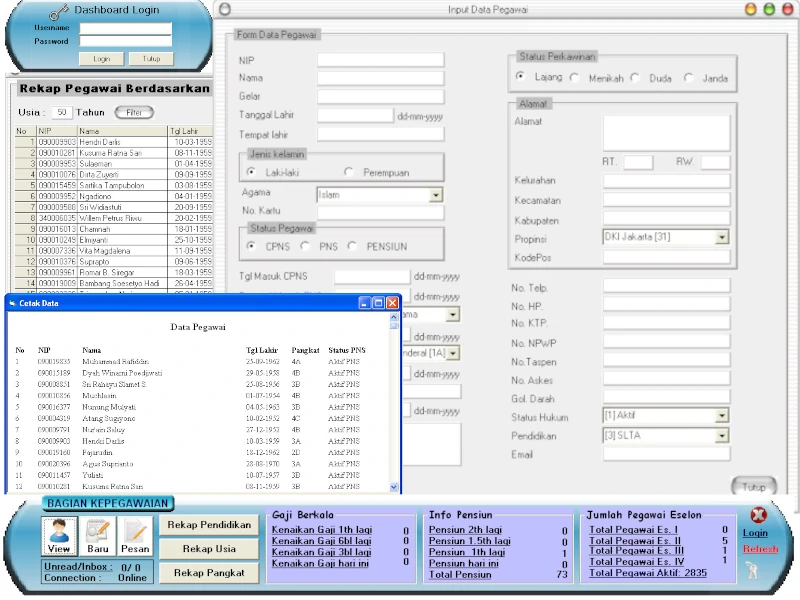The width and height of the screenshot is (800, 600).
Task: Expand the Pendidikan dropdown showing SLTA
Action: pyautogui.click(x=722, y=437)
